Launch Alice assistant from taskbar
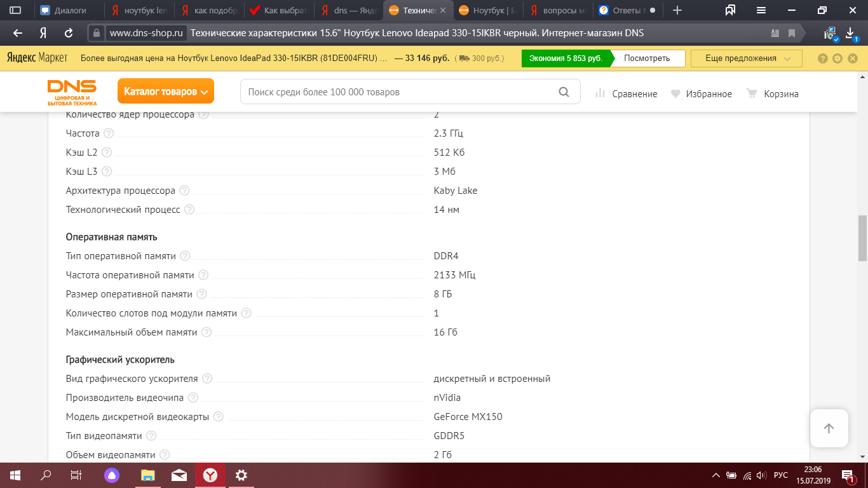868x488 pixels. [112, 475]
